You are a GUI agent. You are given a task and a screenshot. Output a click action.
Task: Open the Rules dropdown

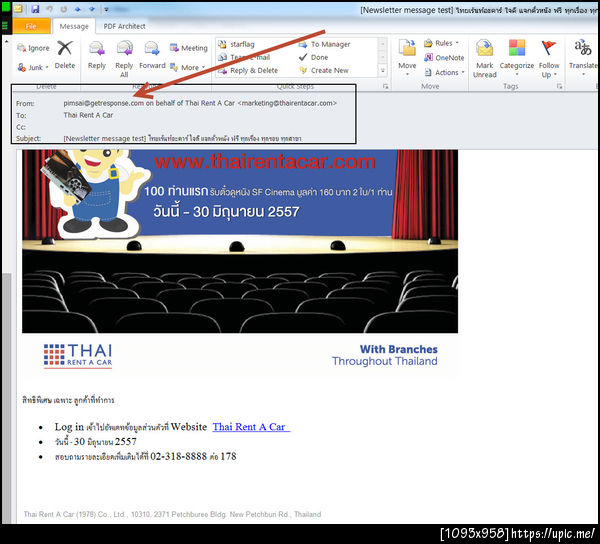[441, 43]
